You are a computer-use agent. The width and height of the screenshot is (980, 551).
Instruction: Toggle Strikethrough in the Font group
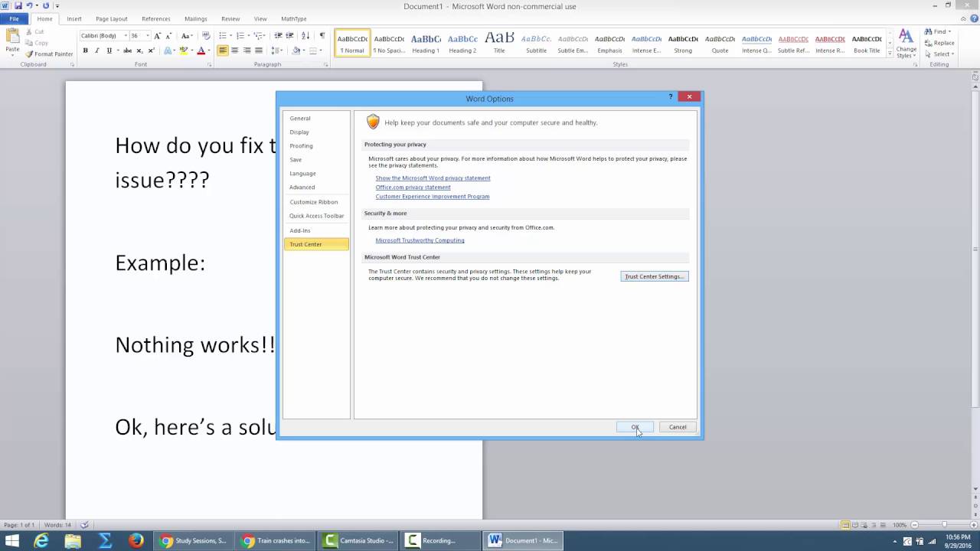127,51
